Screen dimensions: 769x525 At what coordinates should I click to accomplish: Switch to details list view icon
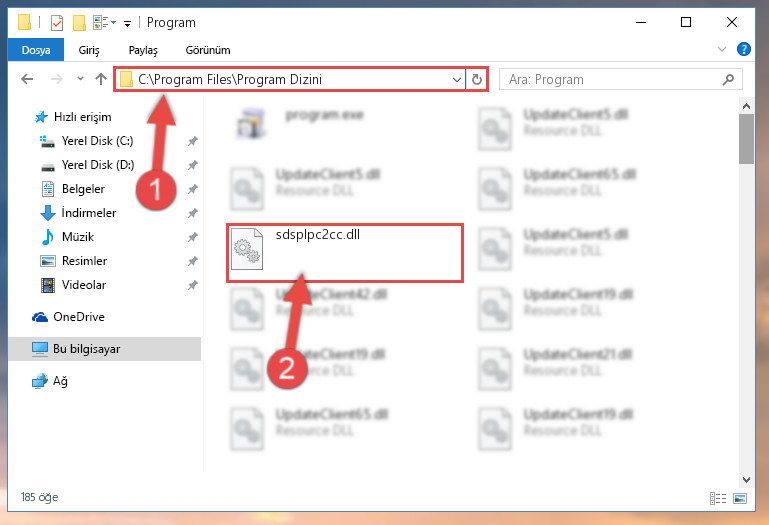718,499
